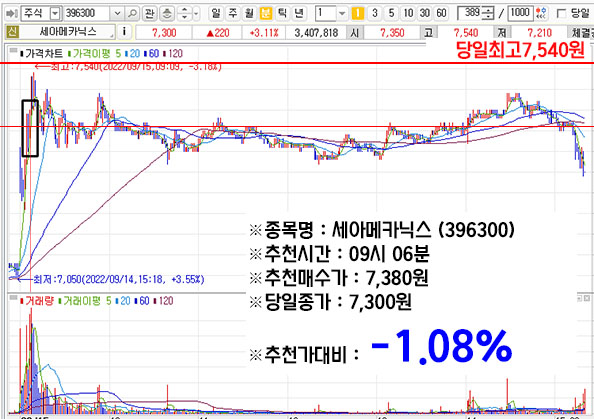Viewport: 594px width, 419px height.
Task: Expand the 주식 market type dropdown
Action: [55, 14]
